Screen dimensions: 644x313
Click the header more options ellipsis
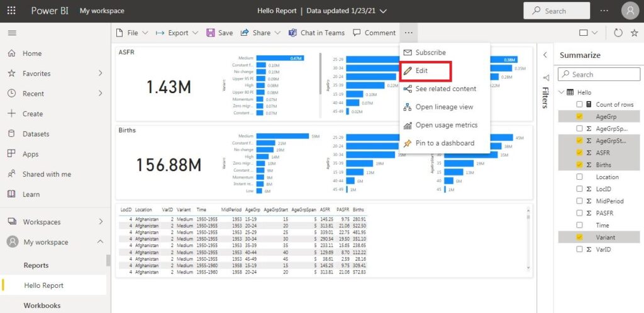(604, 11)
